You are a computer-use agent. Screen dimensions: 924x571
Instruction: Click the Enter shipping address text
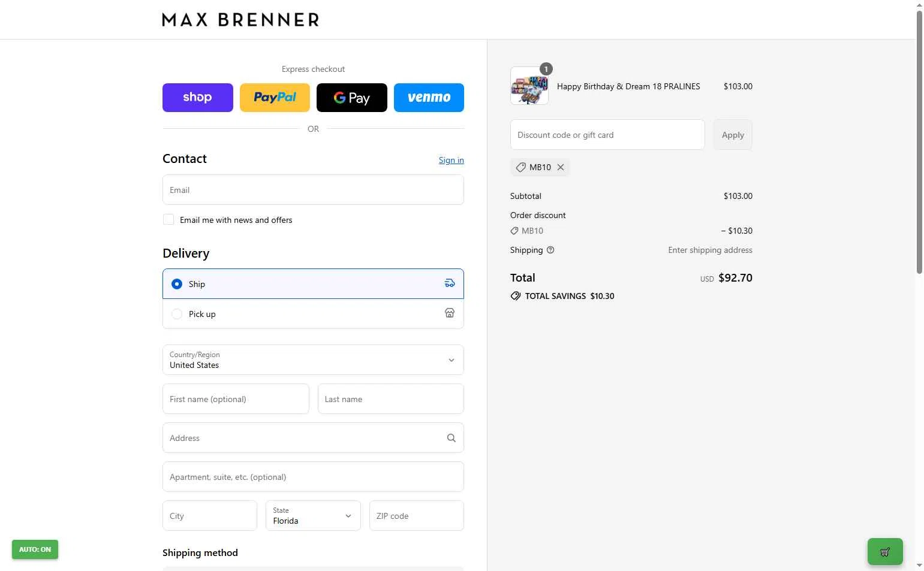(x=710, y=250)
